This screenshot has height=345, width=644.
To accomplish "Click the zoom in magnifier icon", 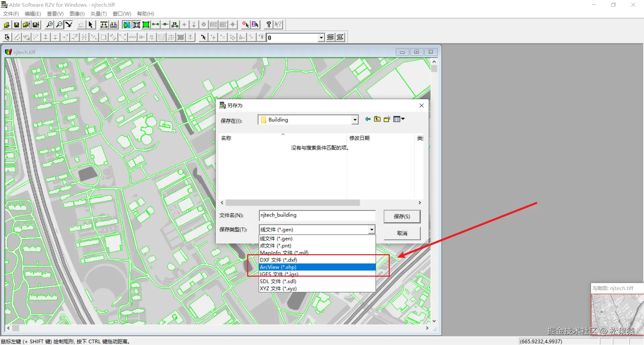I will click(x=49, y=25).
